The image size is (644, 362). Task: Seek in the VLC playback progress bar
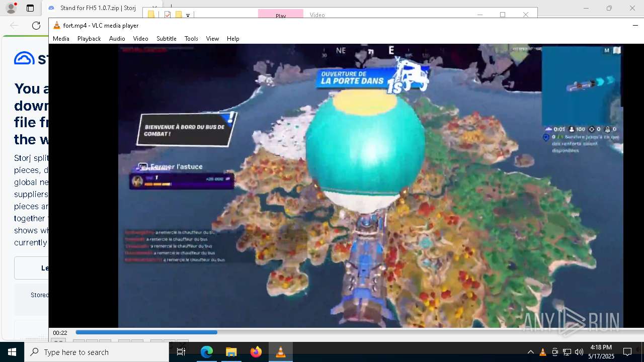pyautogui.click(x=360, y=332)
